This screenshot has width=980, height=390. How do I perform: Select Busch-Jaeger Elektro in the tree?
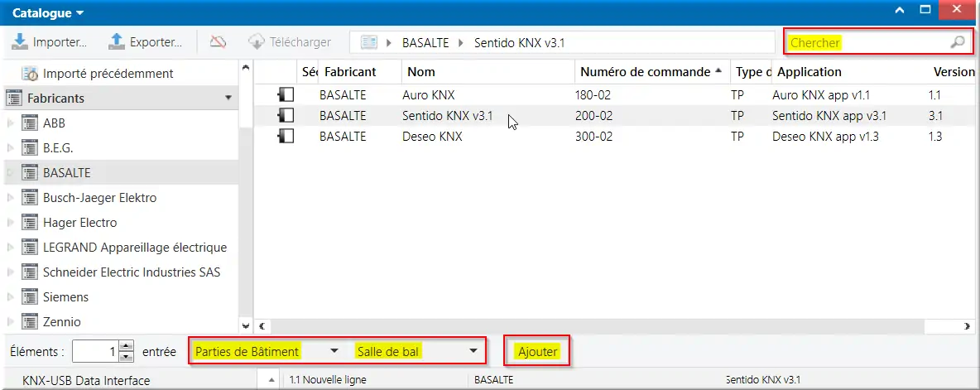click(100, 198)
